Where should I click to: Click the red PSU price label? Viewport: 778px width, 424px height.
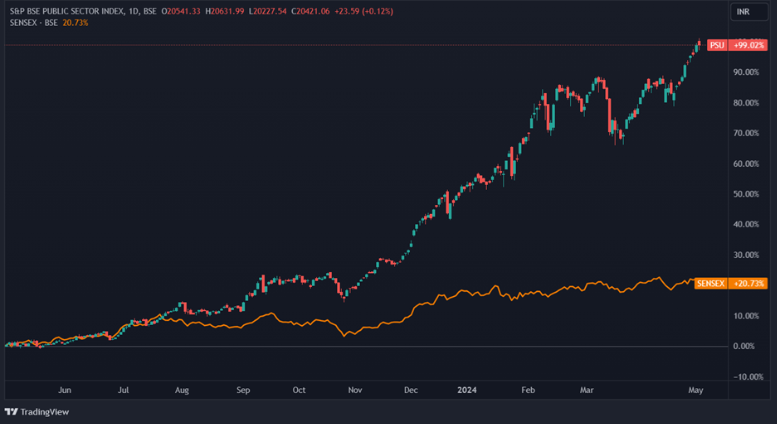pos(716,46)
